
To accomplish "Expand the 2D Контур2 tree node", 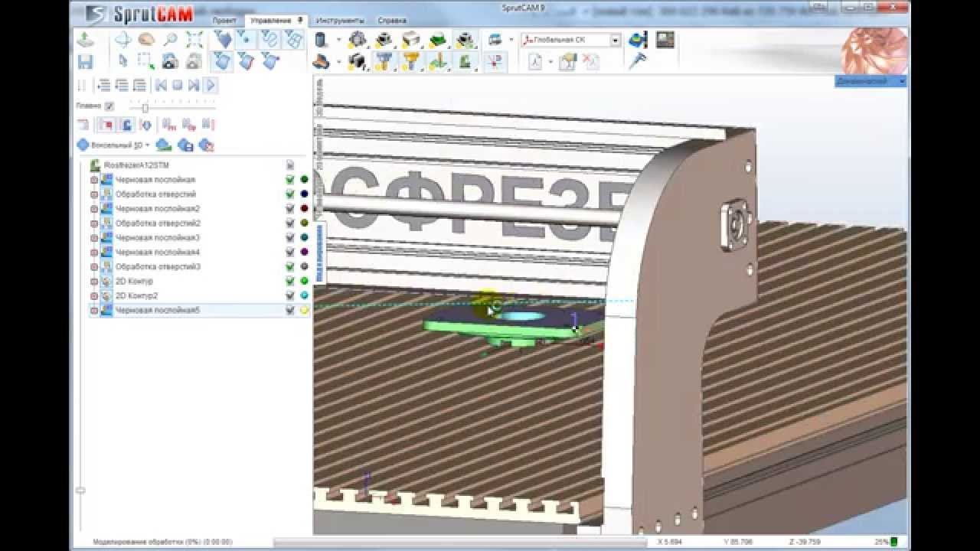I will (94, 295).
